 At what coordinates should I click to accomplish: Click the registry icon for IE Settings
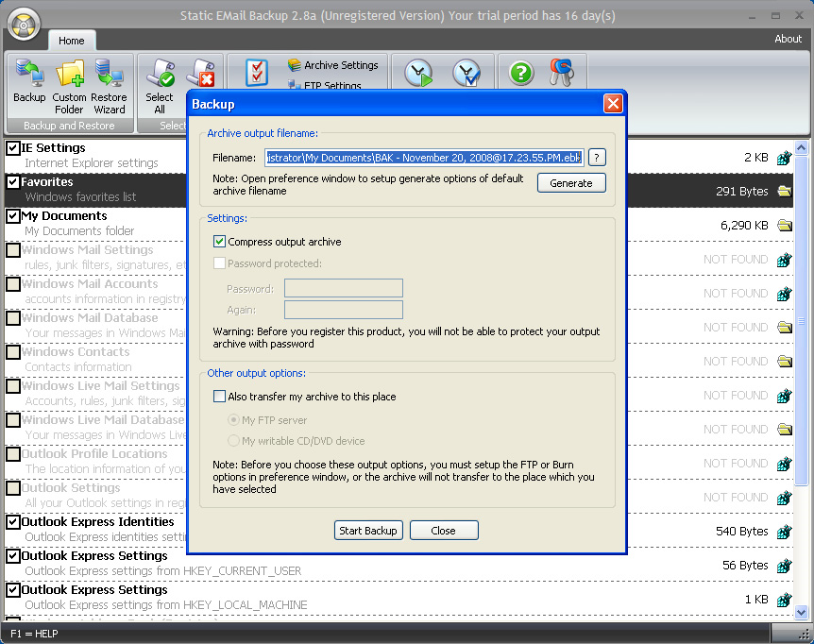[785, 158]
